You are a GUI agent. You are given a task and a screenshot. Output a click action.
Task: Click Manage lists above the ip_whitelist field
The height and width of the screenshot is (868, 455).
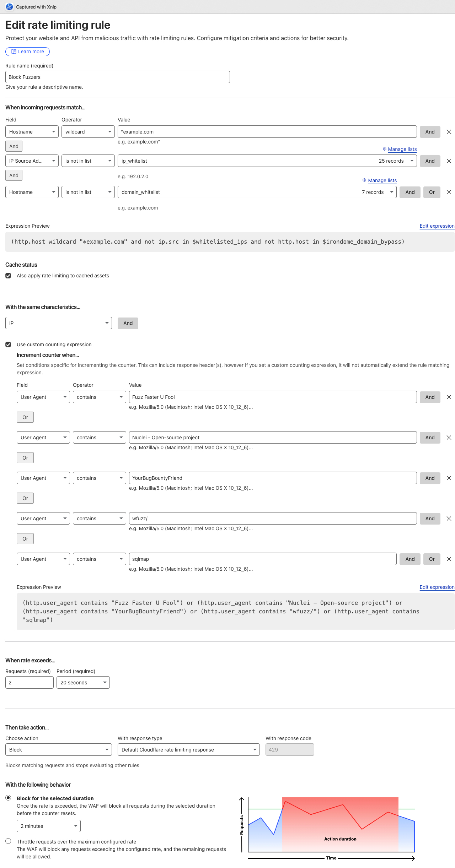tap(402, 149)
